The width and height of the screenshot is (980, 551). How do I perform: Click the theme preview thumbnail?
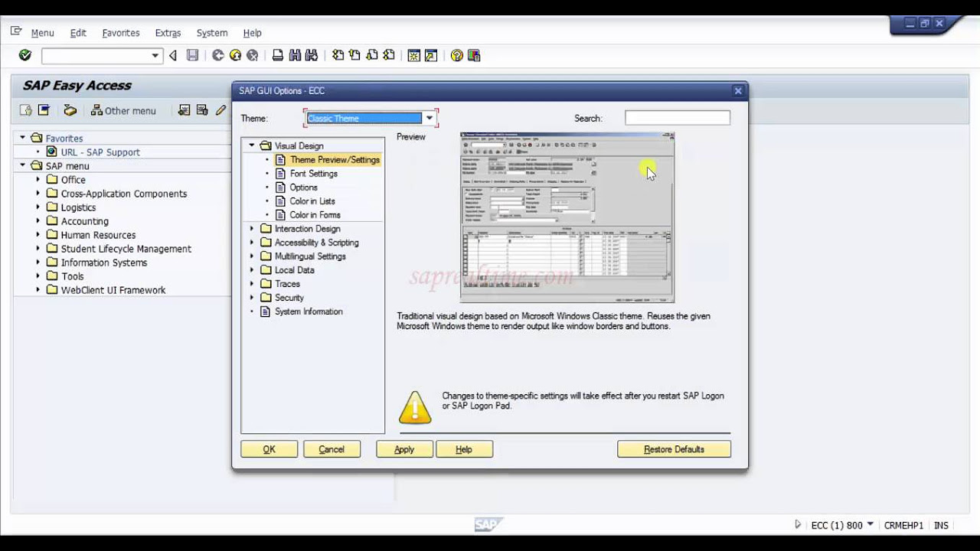[x=567, y=217]
